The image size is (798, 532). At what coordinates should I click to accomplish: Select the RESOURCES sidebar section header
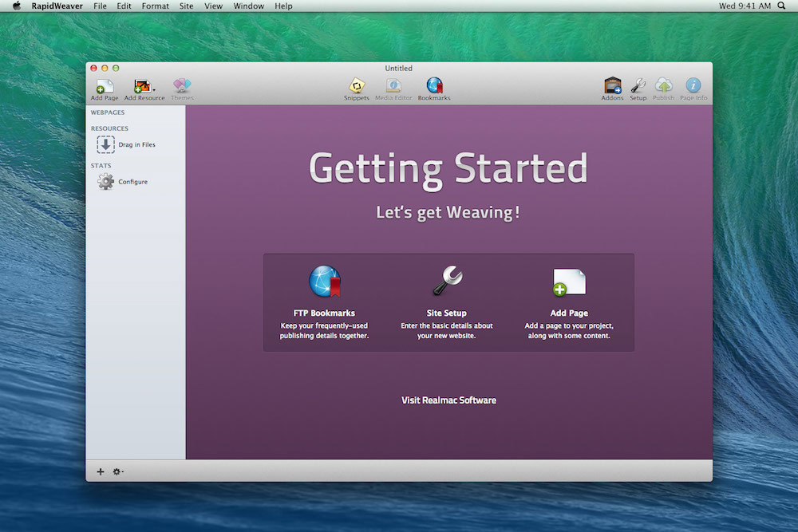point(109,128)
